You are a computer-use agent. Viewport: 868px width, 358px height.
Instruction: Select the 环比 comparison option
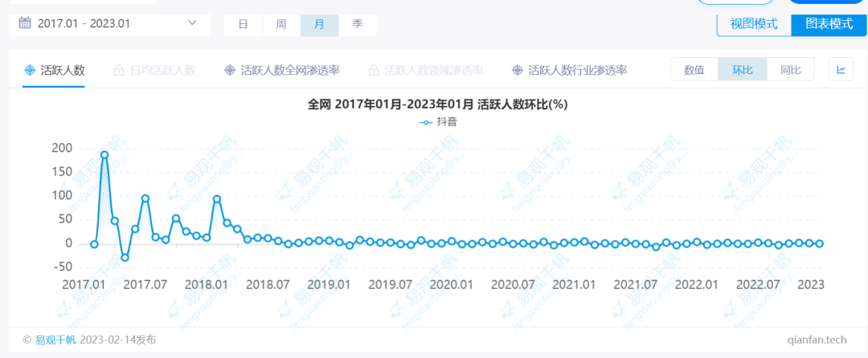click(x=742, y=70)
